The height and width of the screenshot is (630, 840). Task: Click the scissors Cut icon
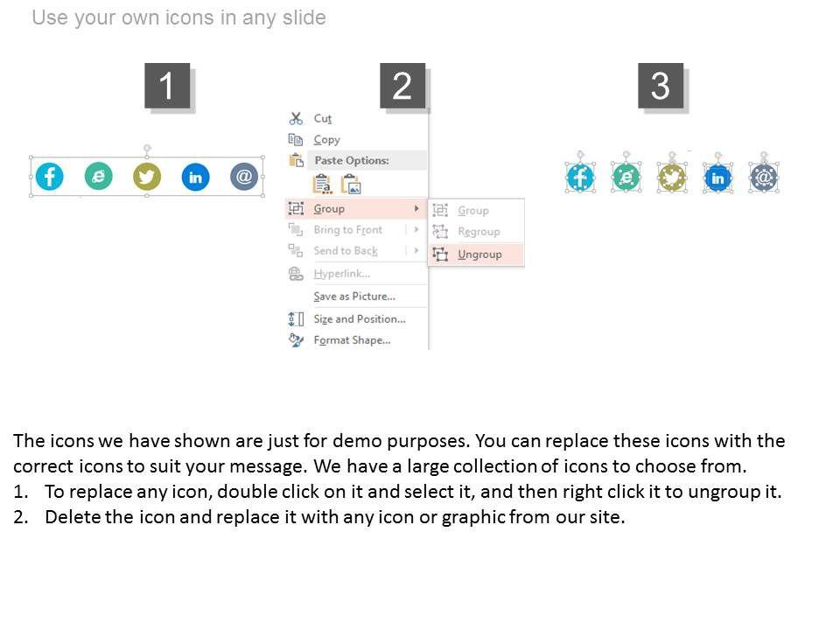click(x=296, y=118)
